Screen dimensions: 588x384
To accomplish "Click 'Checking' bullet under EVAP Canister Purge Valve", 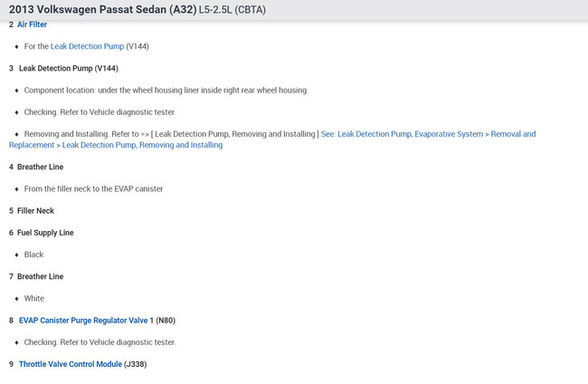I will point(100,342).
